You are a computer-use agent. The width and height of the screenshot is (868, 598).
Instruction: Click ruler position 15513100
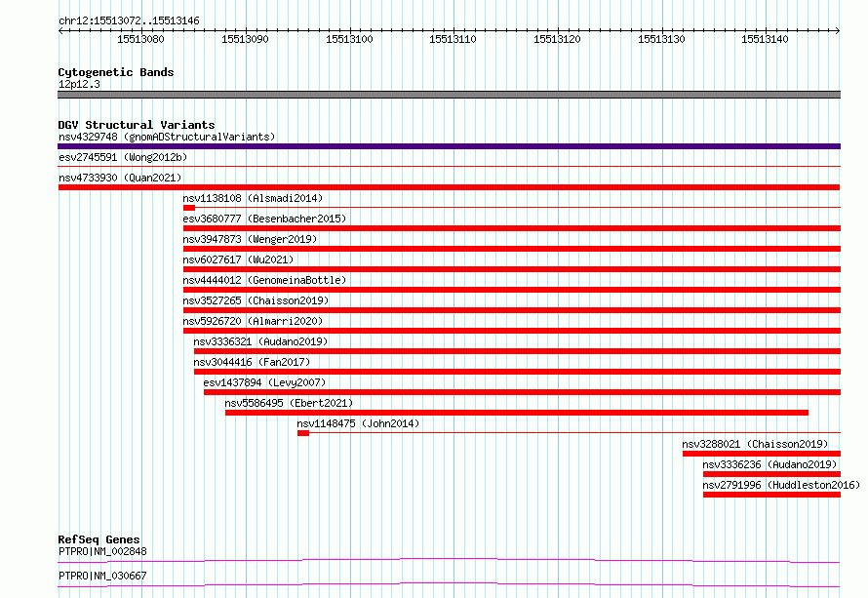pos(349,39)
